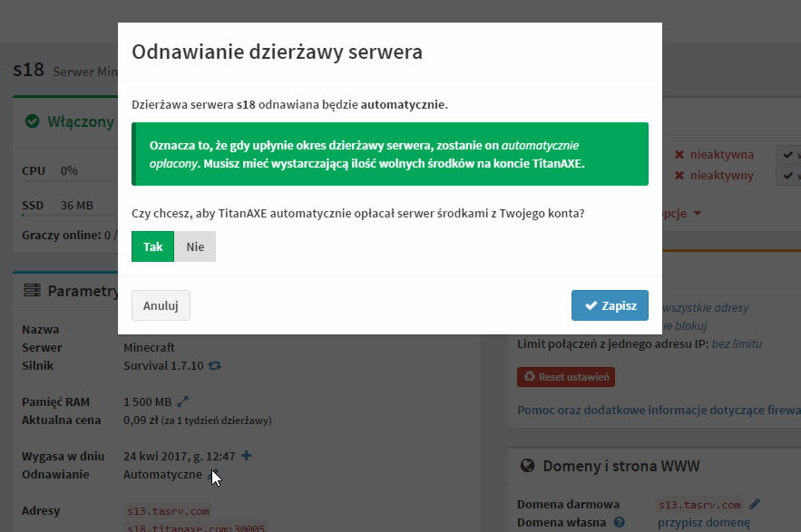Screen dimensions: 801x532
Task: Click the przypisz domenę link
Action: point(704,523)
